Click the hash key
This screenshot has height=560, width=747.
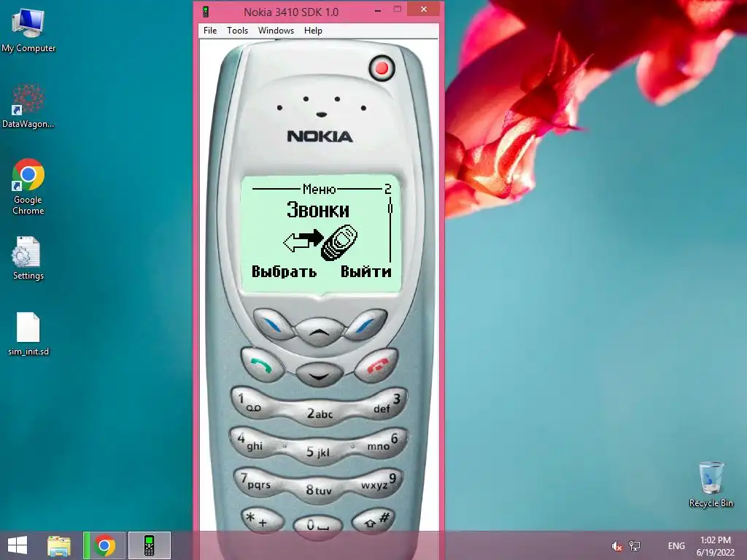pos(373,520)
